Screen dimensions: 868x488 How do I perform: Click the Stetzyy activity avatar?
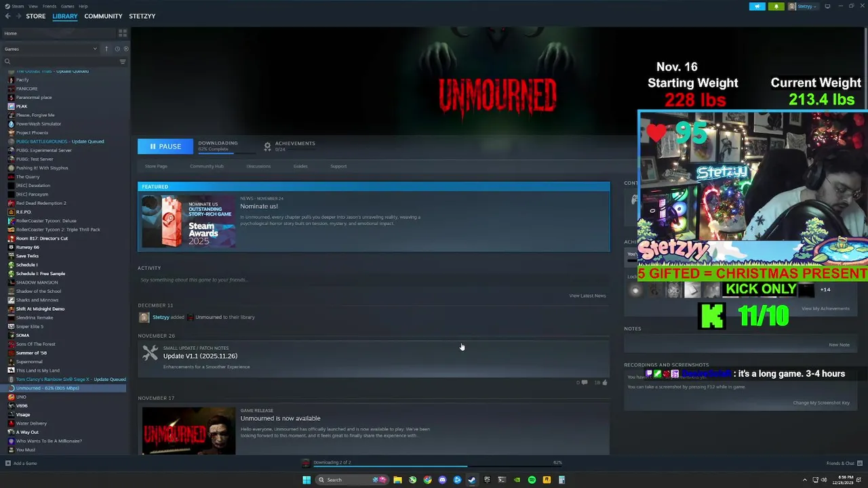(x=144, y=317)
